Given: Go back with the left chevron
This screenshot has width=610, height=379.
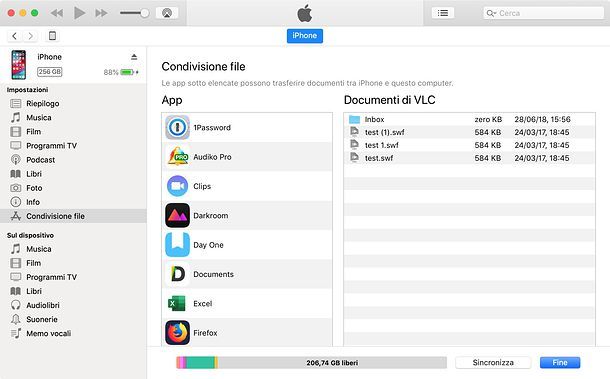Looking at the screenshot, I should pos(14,36).
